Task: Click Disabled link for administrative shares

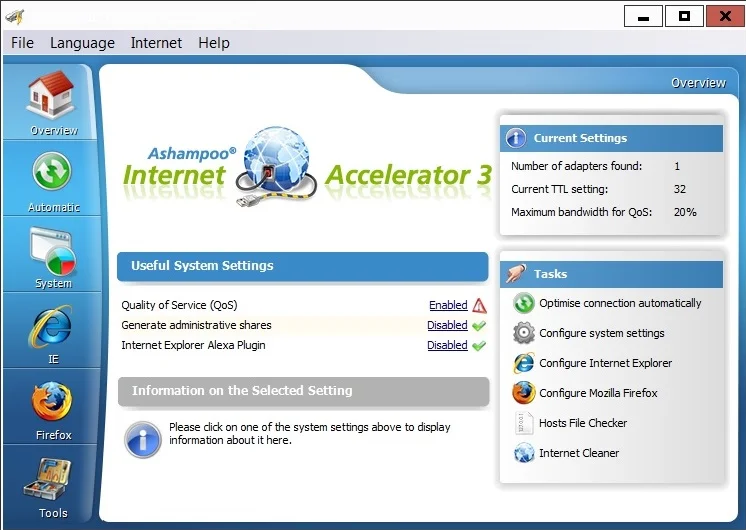Action: pos(447,325)
